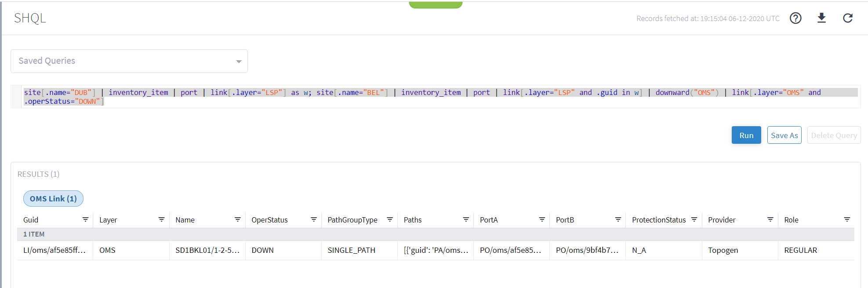Open filter menu for Paths column

pyautogui.click(x=466, y=219)
